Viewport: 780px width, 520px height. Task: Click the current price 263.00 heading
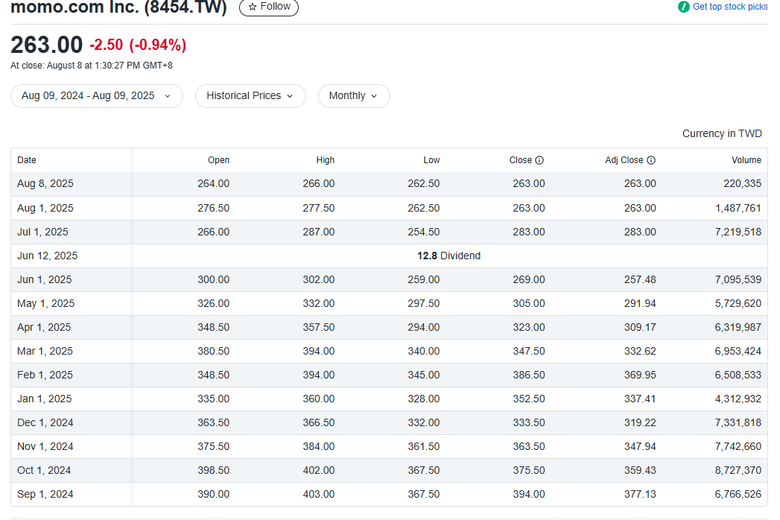coord(46,45)
